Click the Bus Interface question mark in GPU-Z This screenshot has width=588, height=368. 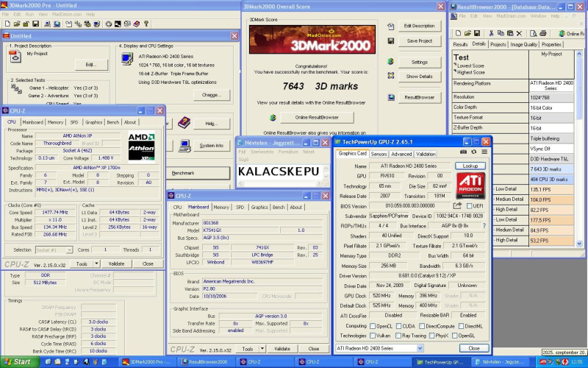(x=484, y=226)
